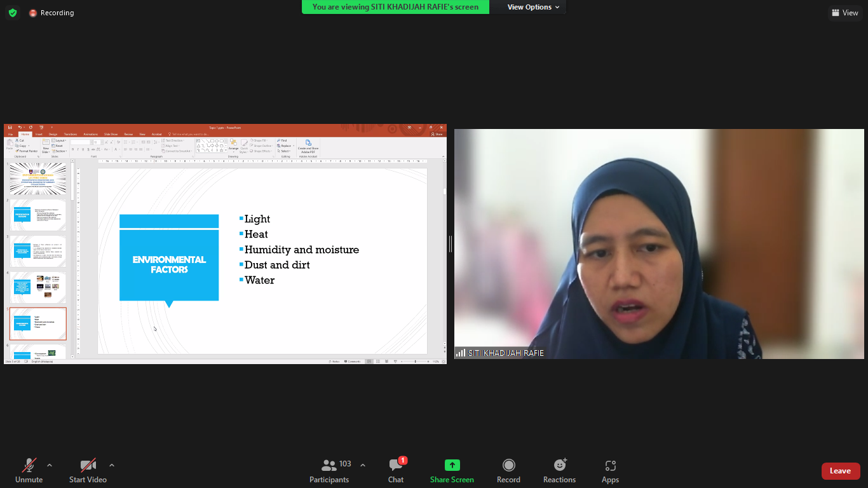
Task: Click the green encryption shield icon
Action: pos(13,13)
